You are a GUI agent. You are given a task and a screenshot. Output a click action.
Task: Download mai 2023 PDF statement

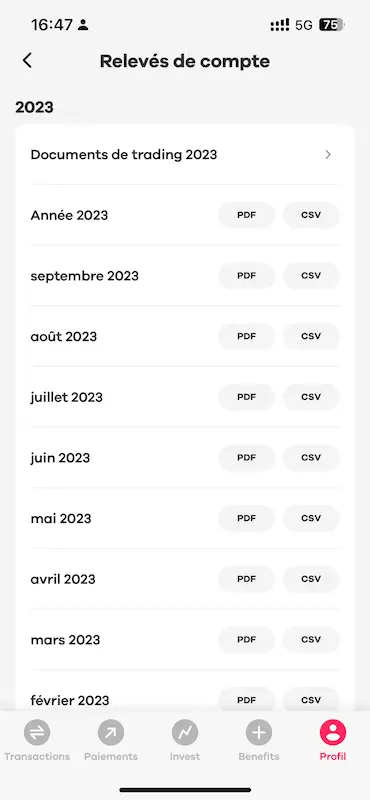(x=246, y=518)
